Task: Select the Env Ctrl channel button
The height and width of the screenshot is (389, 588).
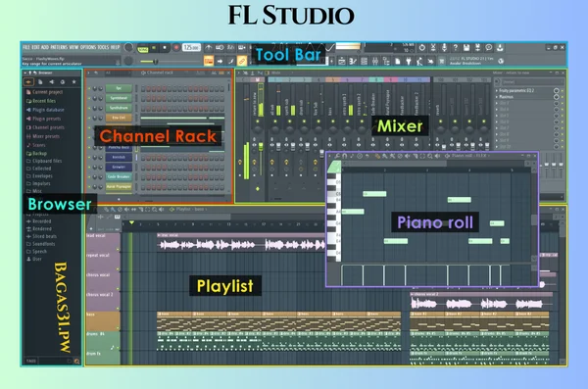Action: click(119, 118)
